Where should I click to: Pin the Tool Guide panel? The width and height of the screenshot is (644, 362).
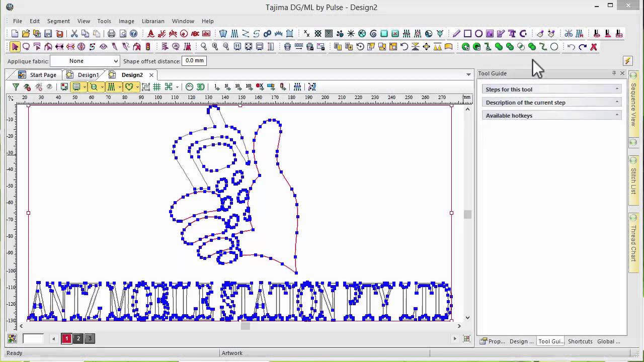tap(614, 73)
